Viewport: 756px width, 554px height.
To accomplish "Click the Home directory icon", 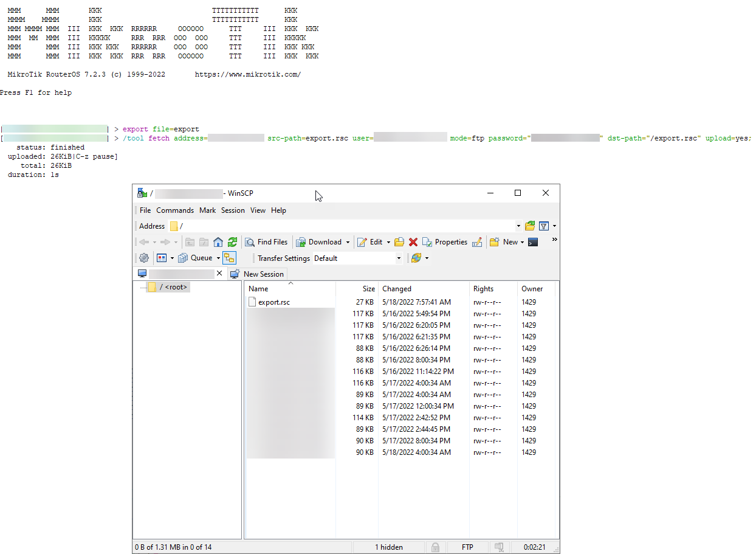I will 218,242.
